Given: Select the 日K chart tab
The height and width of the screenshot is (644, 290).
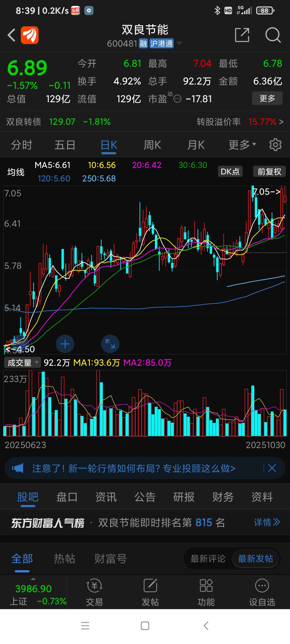Looking at the screenshot, I should pos(109,145).
